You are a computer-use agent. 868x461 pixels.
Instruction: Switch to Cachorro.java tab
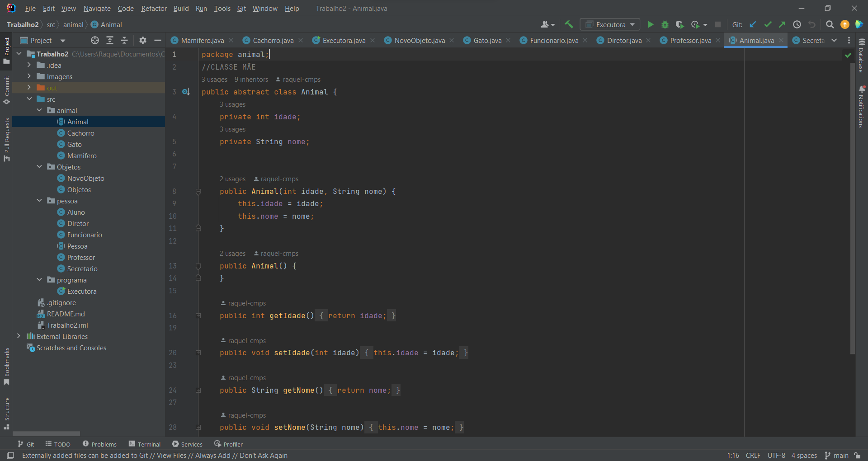point(273,40)
